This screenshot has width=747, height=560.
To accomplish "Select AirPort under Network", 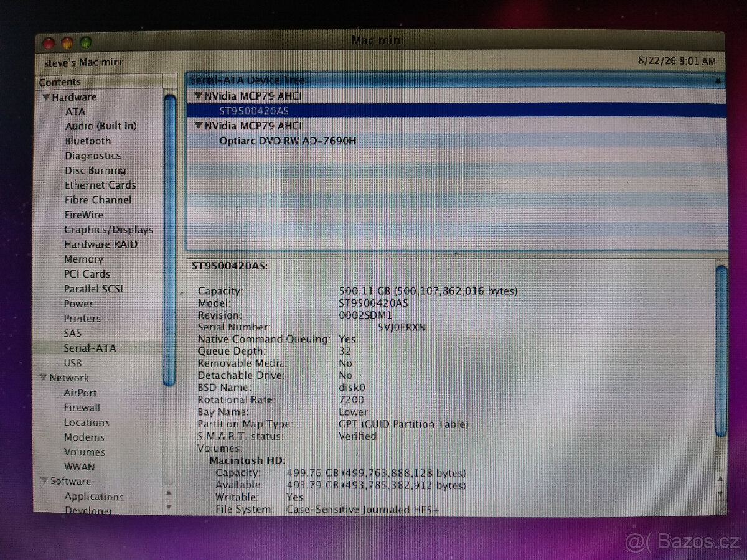I will [80, 393].
